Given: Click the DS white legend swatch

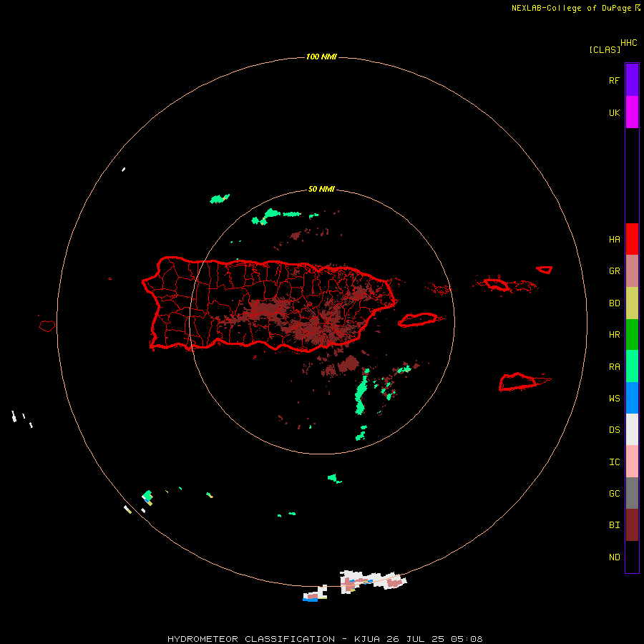Looking at the screenshot, I should point(632,429).
